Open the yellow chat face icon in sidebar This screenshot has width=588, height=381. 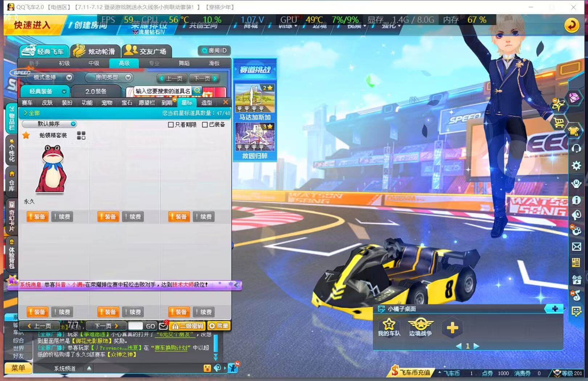click(576, 312)
